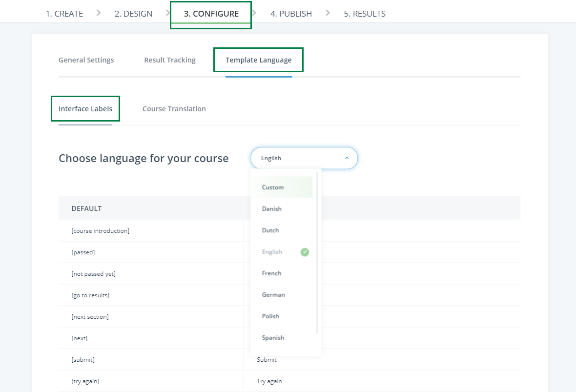Open the Result Tracking tab
576x392 pixels.
coord(169,60)
